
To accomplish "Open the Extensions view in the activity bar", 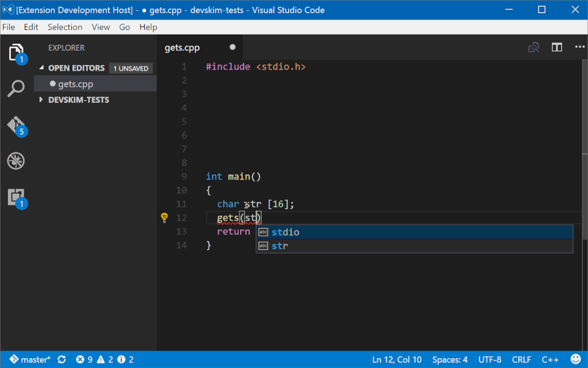I will tap(17, 198).
